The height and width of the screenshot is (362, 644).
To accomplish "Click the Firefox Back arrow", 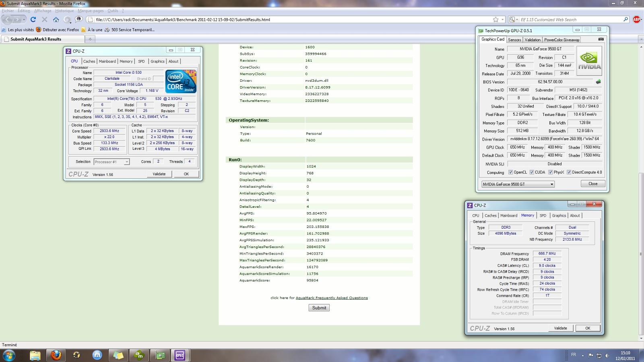I will point(8,19).
